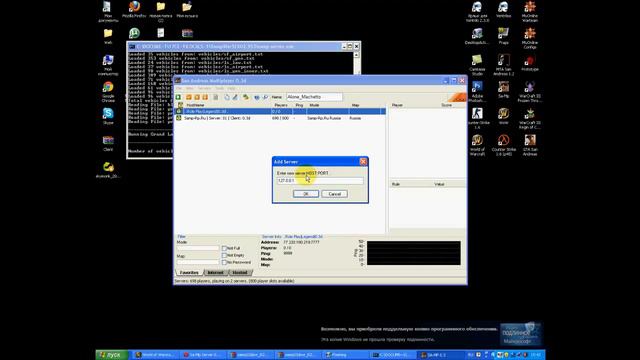Open the View menu in SA-MP
Viewport: 640px width, 360px height.
pyautogui.click(x=190, y=88)
